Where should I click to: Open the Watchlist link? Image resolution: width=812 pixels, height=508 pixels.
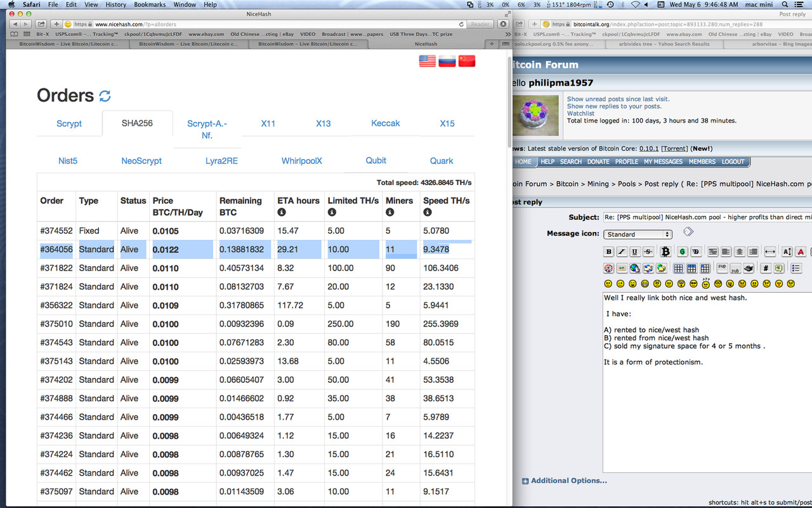point(580,113)
